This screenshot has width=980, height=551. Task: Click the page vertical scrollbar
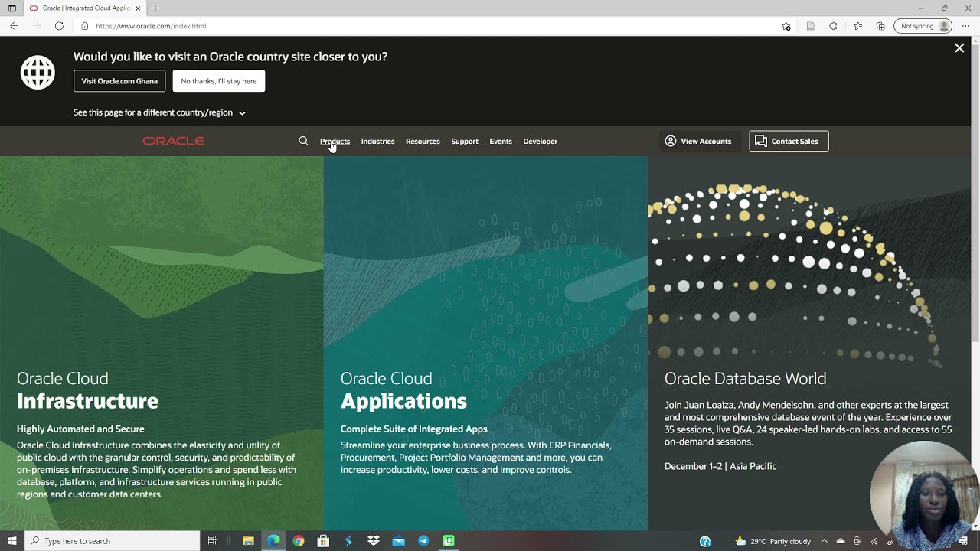[975, 191]
